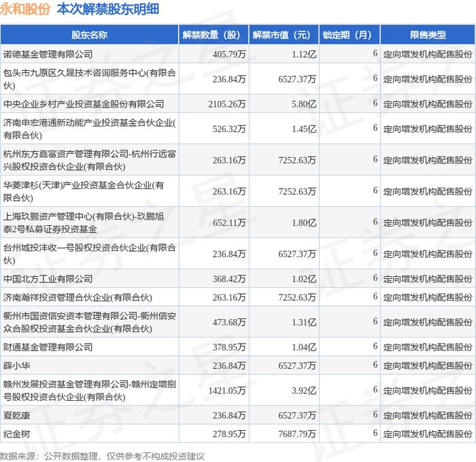Image resolution: width=476 pixels, height=462 pixels.
Task: Click the 7687.79万 market value cell
Action: pyautogui.click(x=297, y=434)
